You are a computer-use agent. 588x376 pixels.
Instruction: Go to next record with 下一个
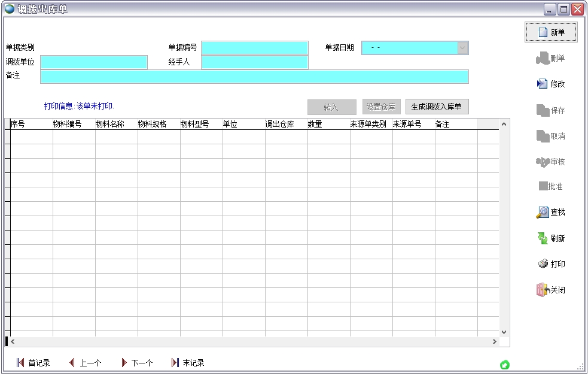click(137, 362)
